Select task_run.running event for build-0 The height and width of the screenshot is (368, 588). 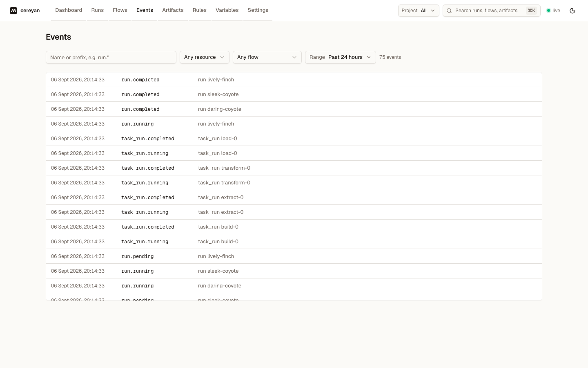coord(294,242)
